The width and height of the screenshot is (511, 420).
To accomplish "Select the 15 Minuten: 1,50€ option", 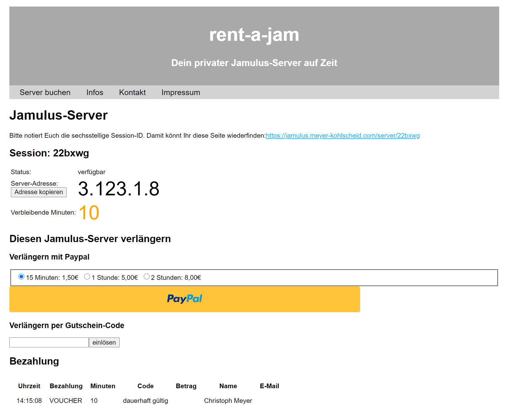I will [x=22, y=277].
